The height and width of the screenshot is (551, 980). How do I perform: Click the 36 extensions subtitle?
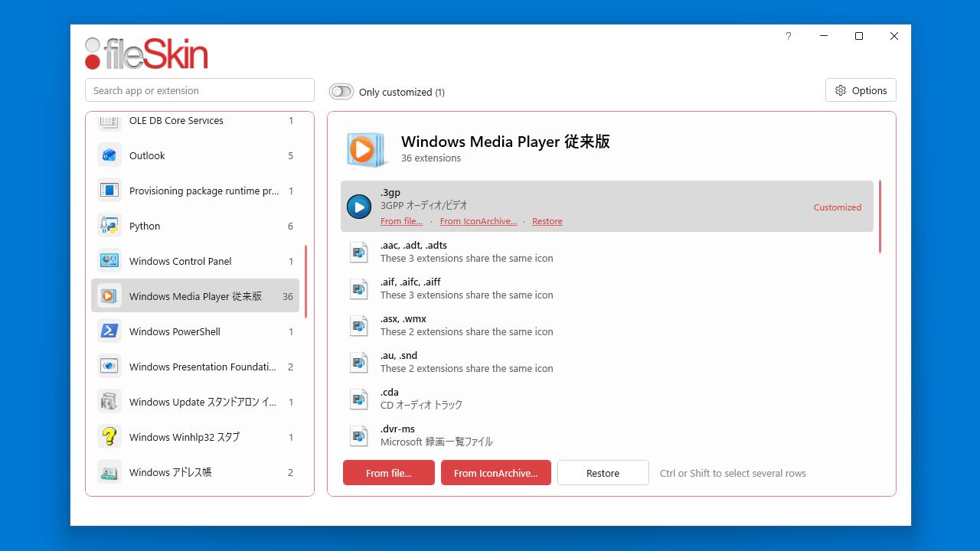[x=431, y=158]
